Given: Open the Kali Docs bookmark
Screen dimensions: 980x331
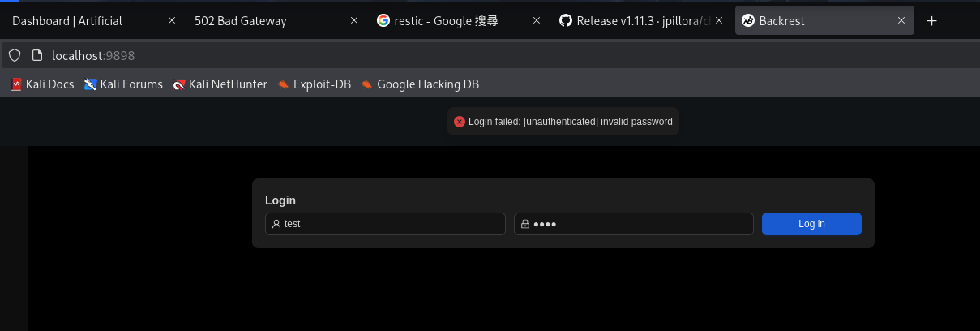Looking at the screenshot, I should 42,84.
